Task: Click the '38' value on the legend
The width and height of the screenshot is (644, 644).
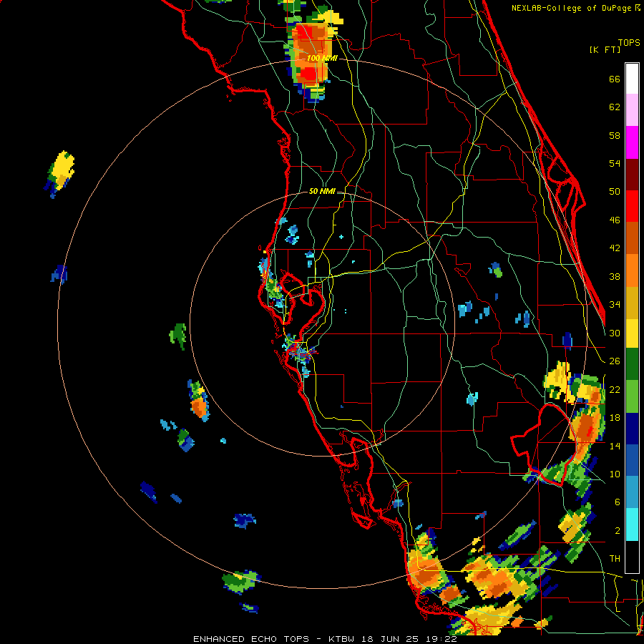Action: coord(615,276)
